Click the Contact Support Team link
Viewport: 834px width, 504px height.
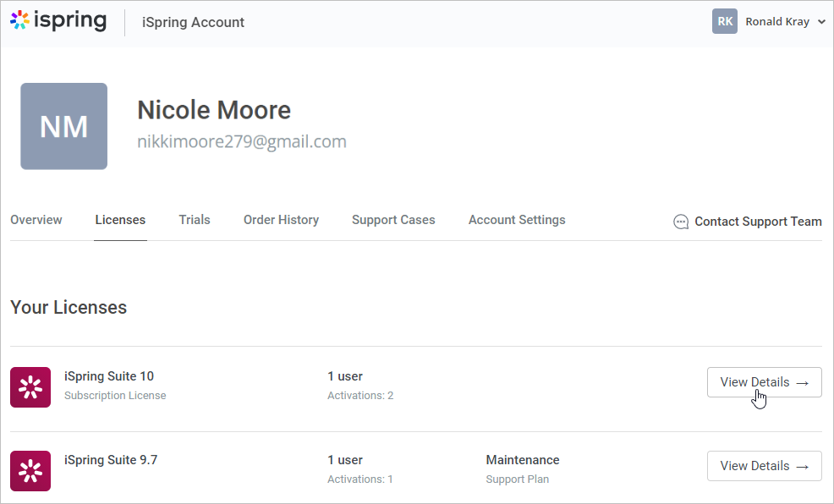(758, 222)
